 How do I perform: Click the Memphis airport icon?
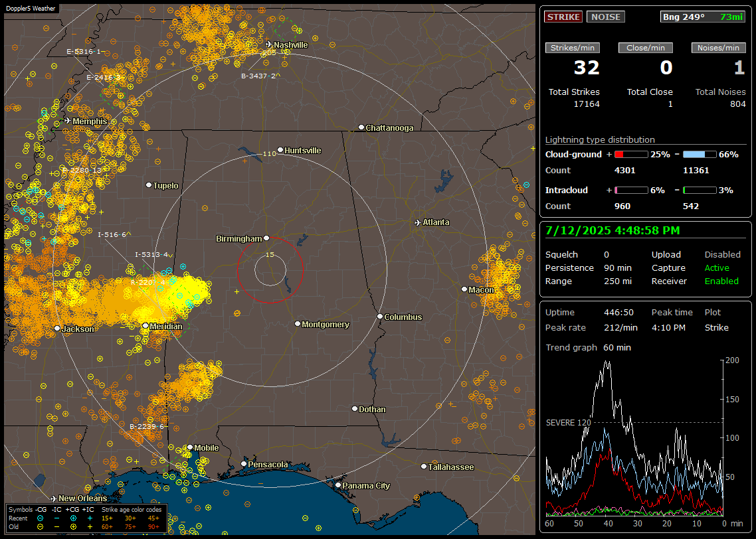[x=67, y=120]
